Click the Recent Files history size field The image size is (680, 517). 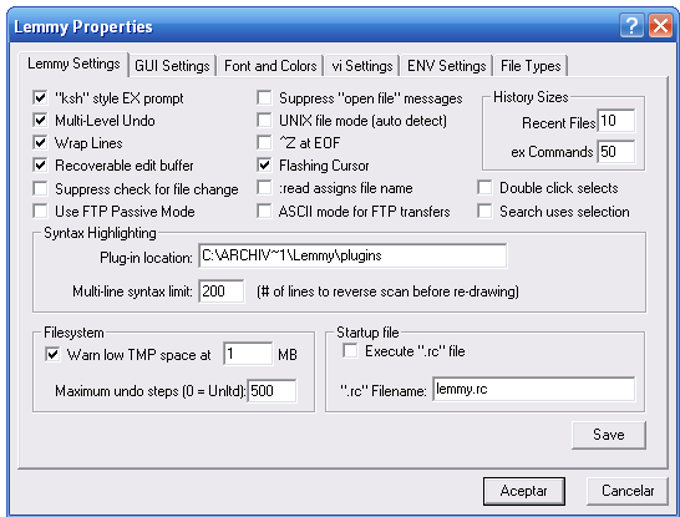pyautogui.click(x=616, y=121)
